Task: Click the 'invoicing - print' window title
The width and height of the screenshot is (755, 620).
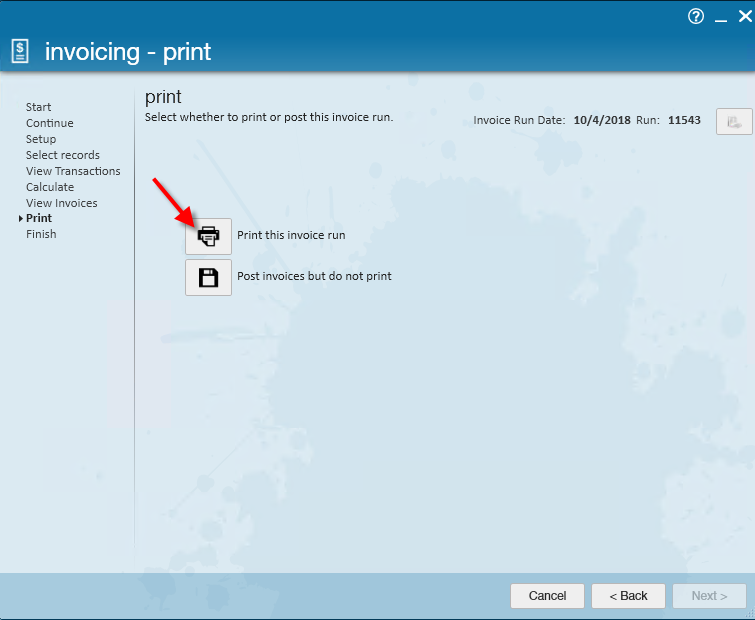Action: coord(128,52)
